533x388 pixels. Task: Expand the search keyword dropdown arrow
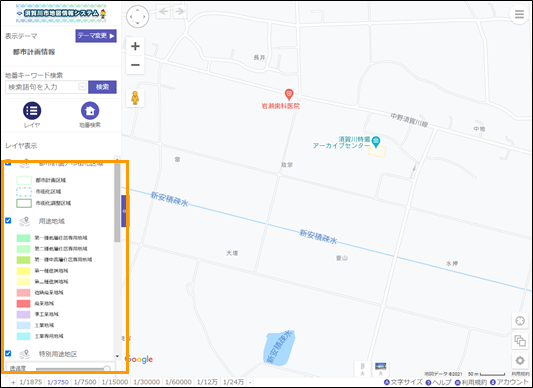82,87
